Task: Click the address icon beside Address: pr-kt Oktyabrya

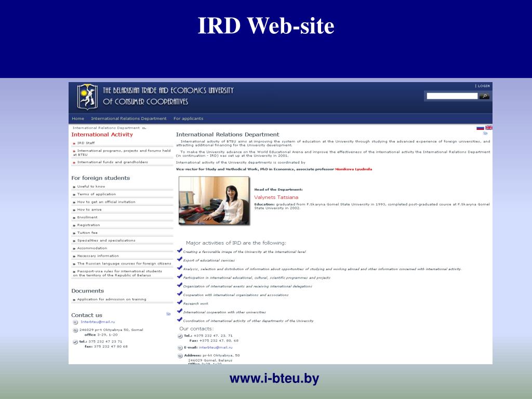Action: coord(180,356)
